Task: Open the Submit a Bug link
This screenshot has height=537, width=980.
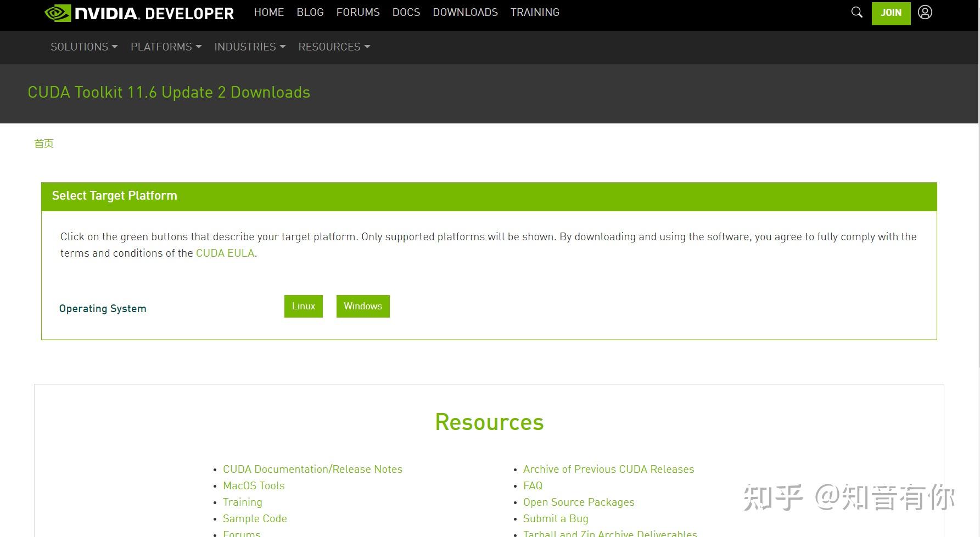Action: (556, 518)
